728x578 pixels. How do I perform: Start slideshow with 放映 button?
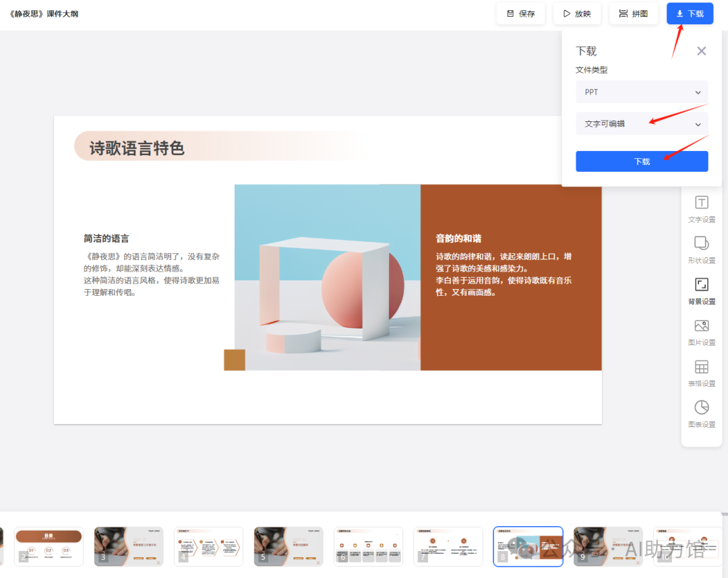577,13
